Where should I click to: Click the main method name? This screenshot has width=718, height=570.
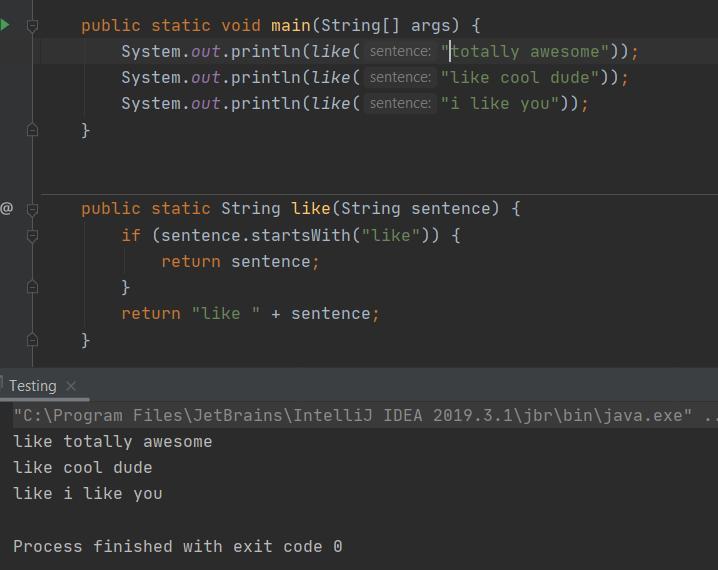pos(291,25)
